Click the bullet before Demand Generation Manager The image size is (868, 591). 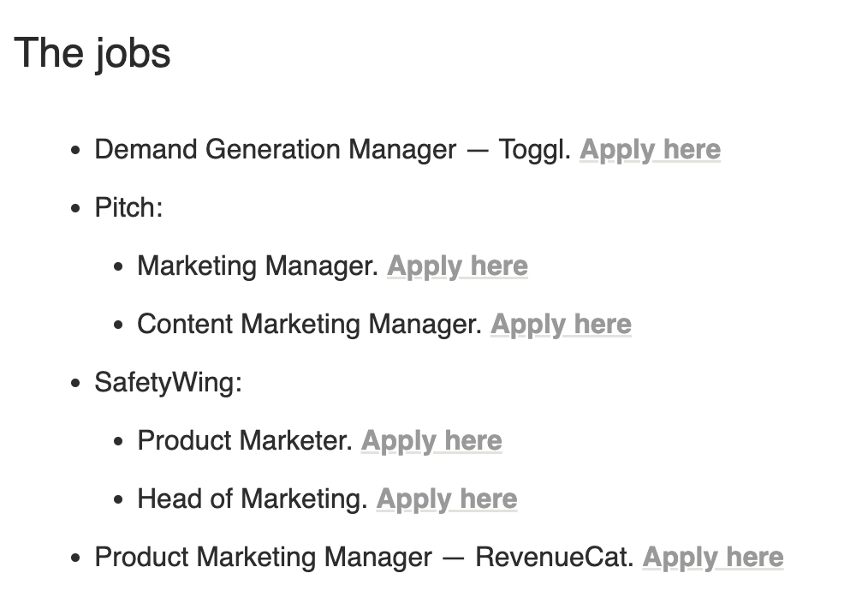[x=76, y=151]
